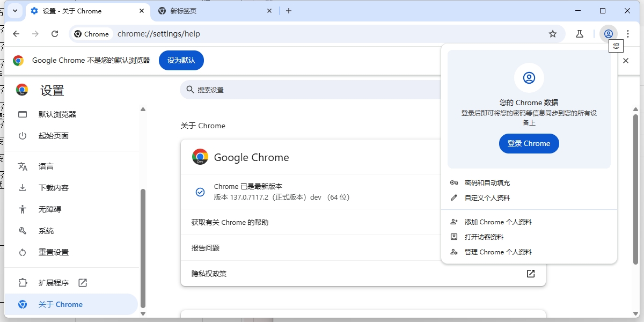Bookmark this page with the star icon
The width and height of the screenshot is (644, 322).
(553, 33)
